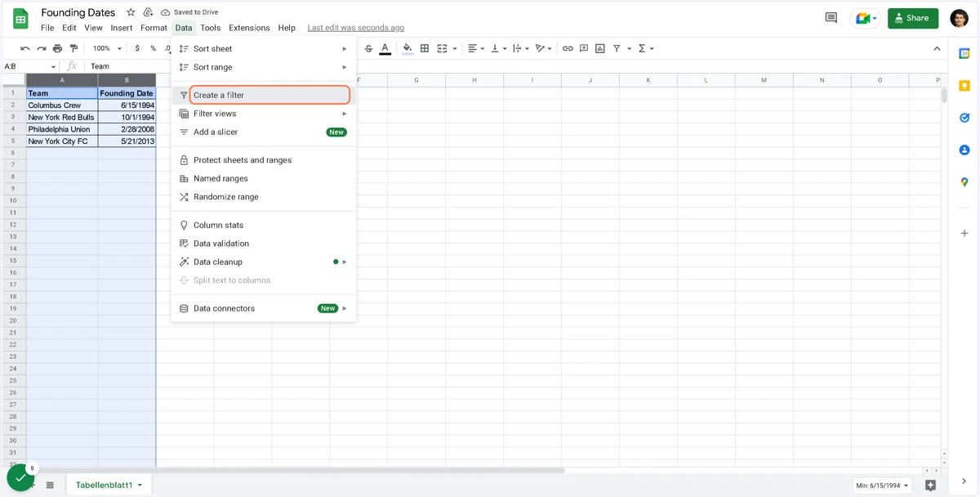This screenshot has width=980, height=497.
Task: Apply percent format icon
Action: tap(153, 49)
